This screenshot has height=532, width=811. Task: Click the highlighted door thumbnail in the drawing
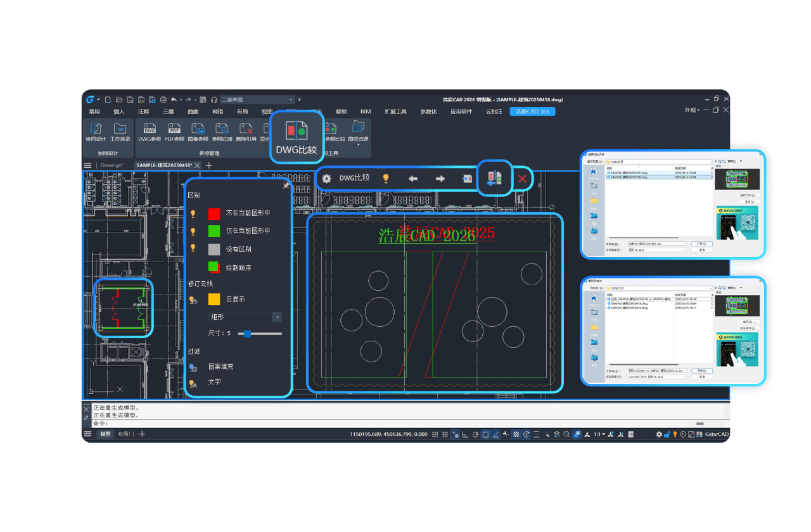[x=124, y=307]
